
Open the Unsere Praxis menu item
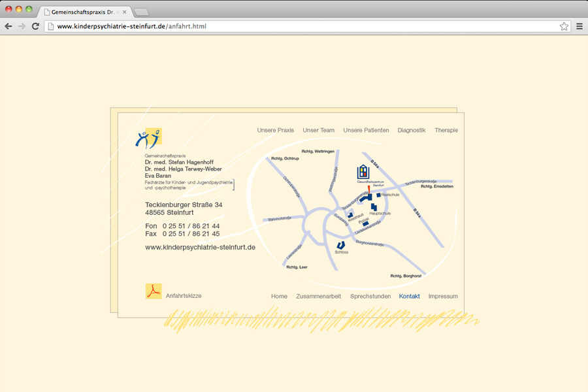point(276,130)
